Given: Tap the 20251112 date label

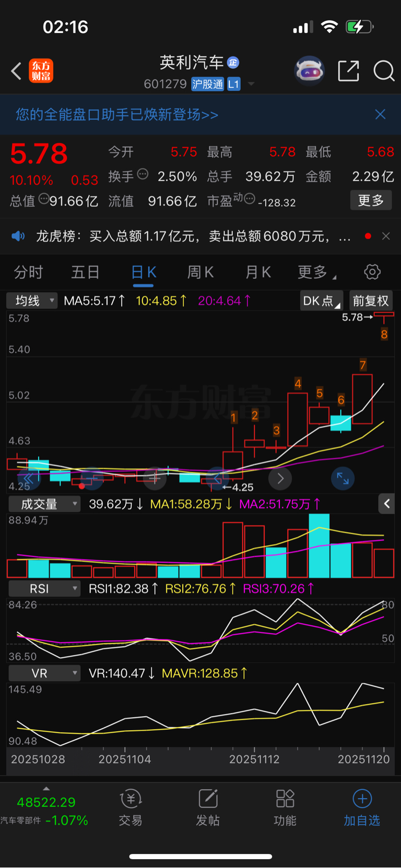Looking at the screenshot, I should click(x=254, y=759).
